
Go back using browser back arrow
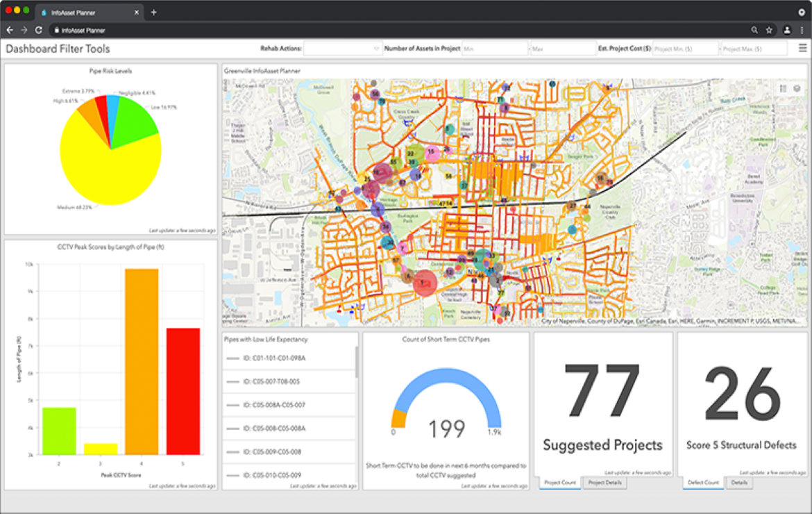point(10,31)
